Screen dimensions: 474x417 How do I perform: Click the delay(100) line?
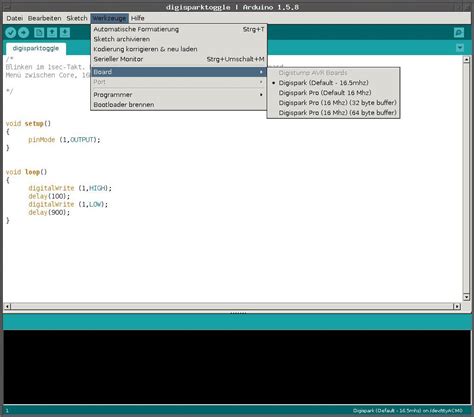pyautogui.click(x=49, y=196)
